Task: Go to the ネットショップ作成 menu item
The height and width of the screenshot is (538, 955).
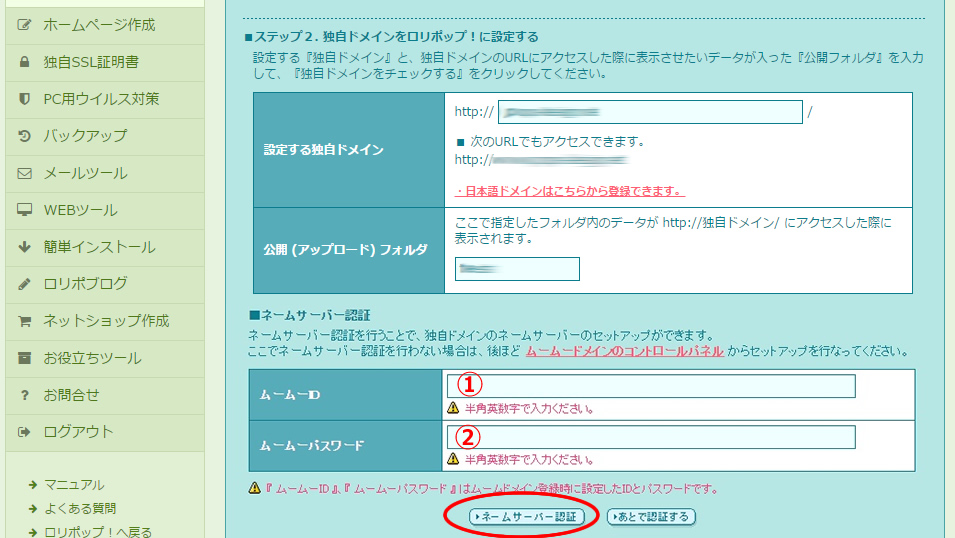Action: (105, 321)
